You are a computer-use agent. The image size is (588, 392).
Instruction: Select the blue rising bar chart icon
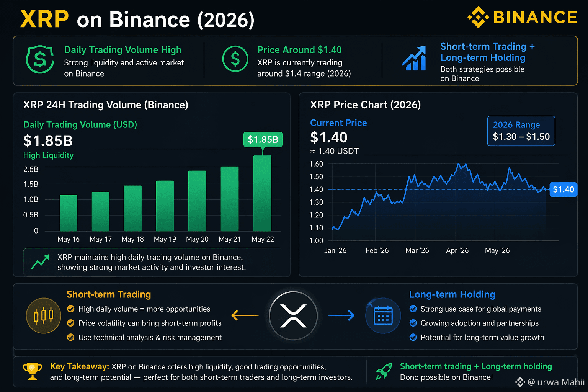(414, 58)
